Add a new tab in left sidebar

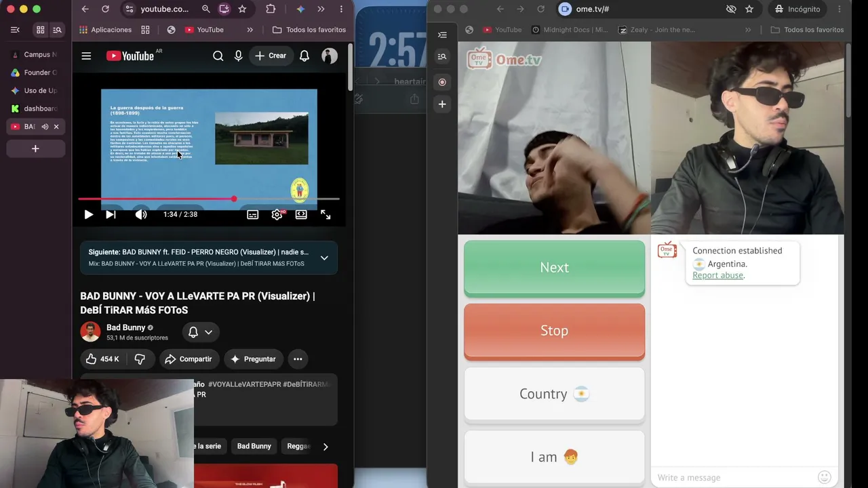coord(36,148)
